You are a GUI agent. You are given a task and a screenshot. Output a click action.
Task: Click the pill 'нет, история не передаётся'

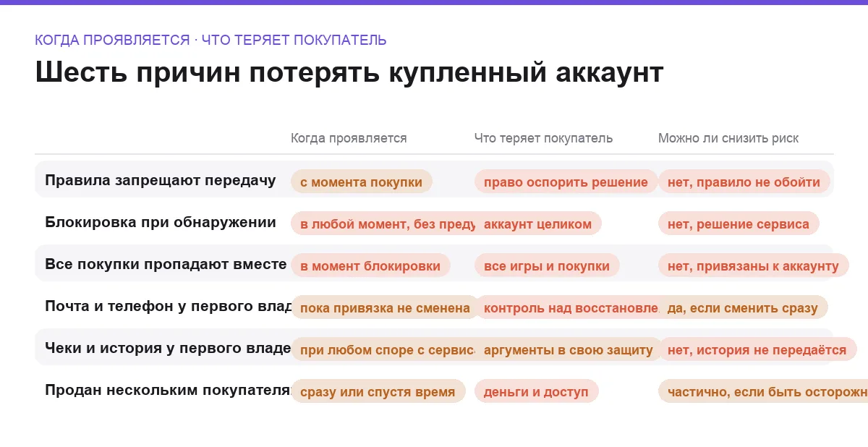(757, 349)
